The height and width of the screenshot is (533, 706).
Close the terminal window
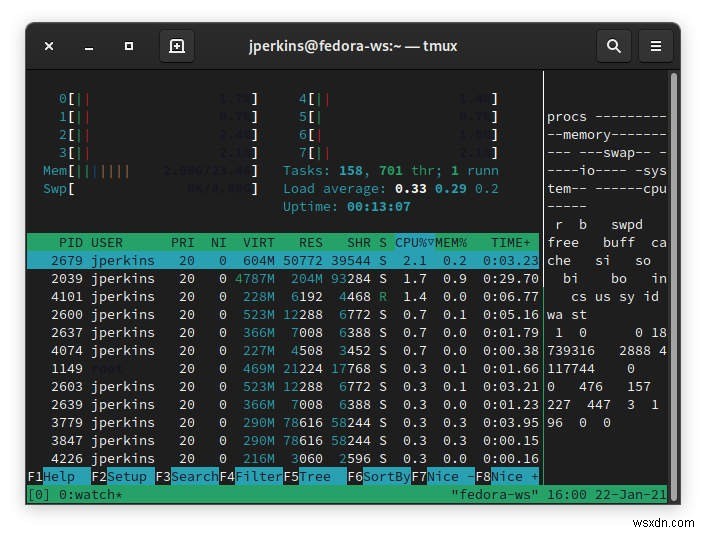click(x=49, y=46)
